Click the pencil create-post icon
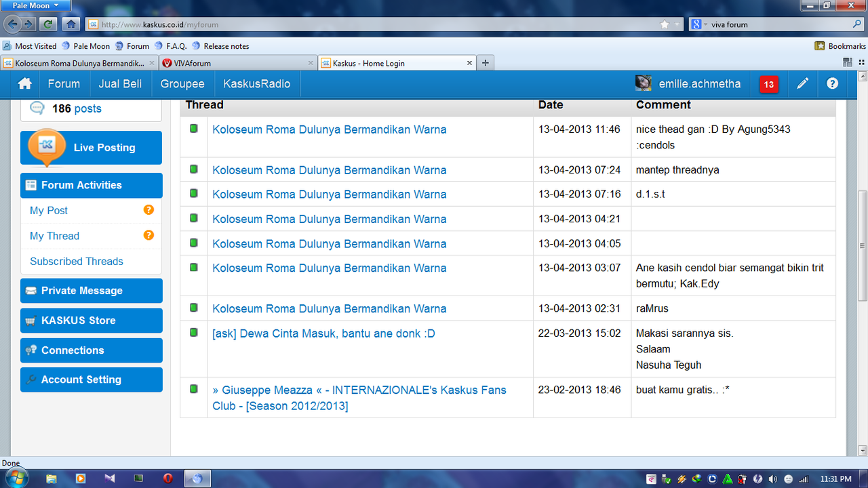Screen dimensions: 868x488 [802, 84]
